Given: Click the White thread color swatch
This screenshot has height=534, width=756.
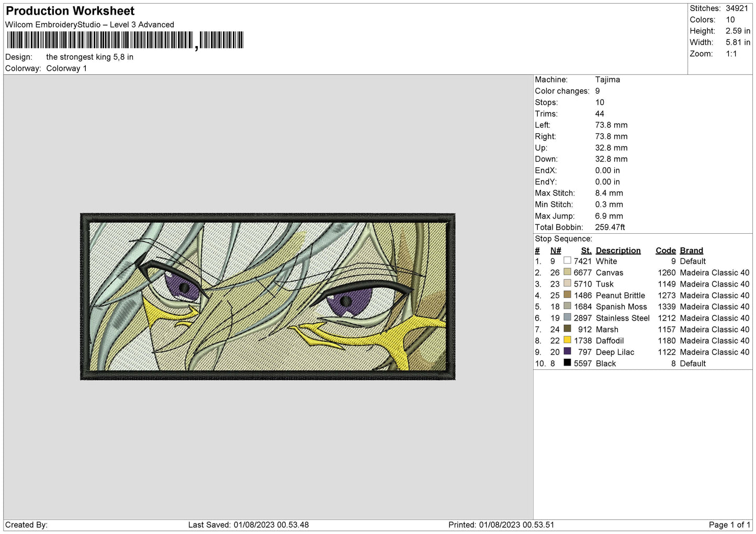Looking at the screenshot, I should pyautogui.click(x=567, y=260).
